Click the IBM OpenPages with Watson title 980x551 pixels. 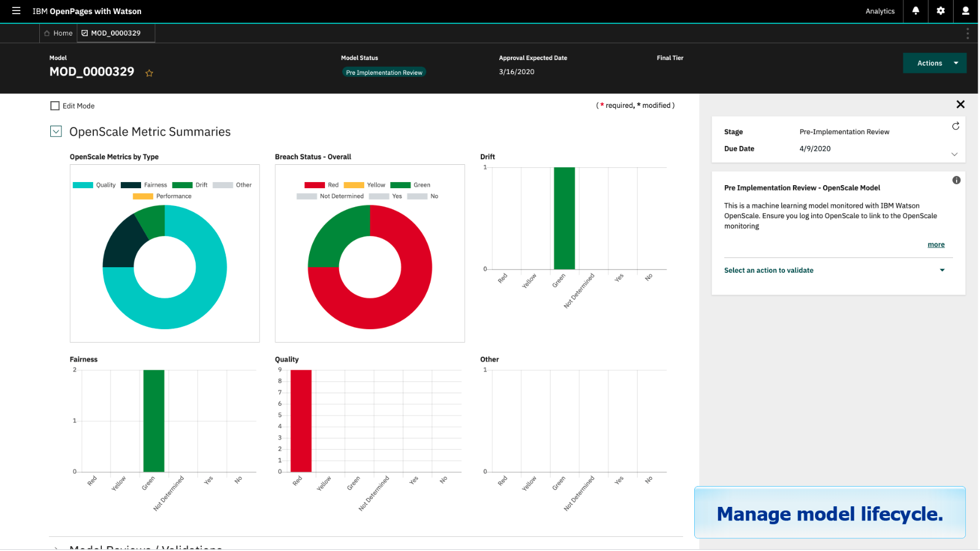click(87, 11)
